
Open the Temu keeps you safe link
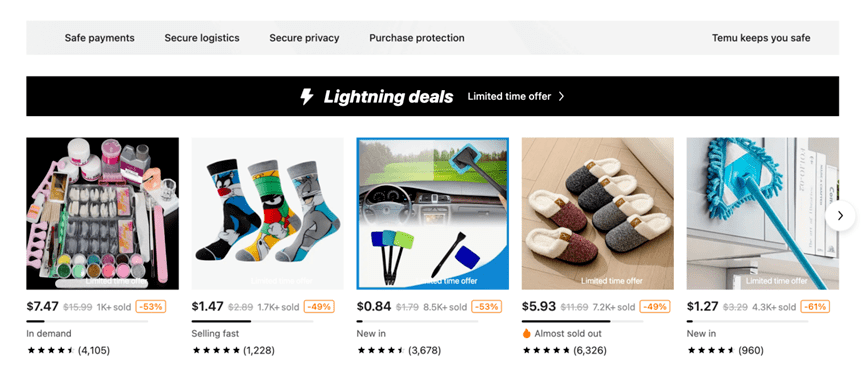click(x=761, y=38)
